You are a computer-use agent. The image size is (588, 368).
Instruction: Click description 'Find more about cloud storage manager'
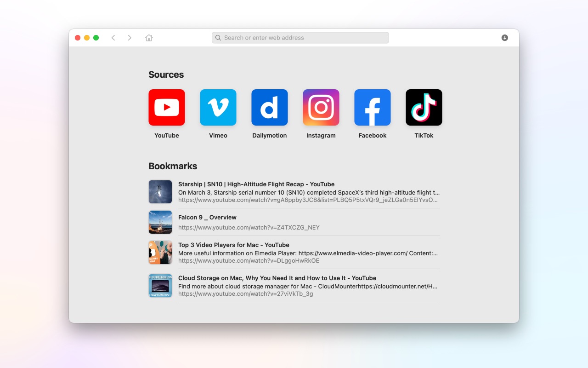click(308, 286)
